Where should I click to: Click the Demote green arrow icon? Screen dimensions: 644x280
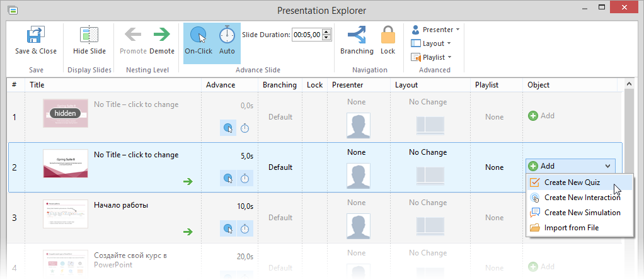[162, 35]
